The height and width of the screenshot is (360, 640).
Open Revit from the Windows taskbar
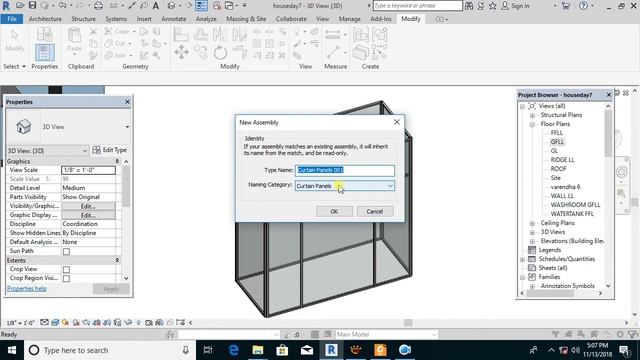pyautogui.click(x=331, y=350)
